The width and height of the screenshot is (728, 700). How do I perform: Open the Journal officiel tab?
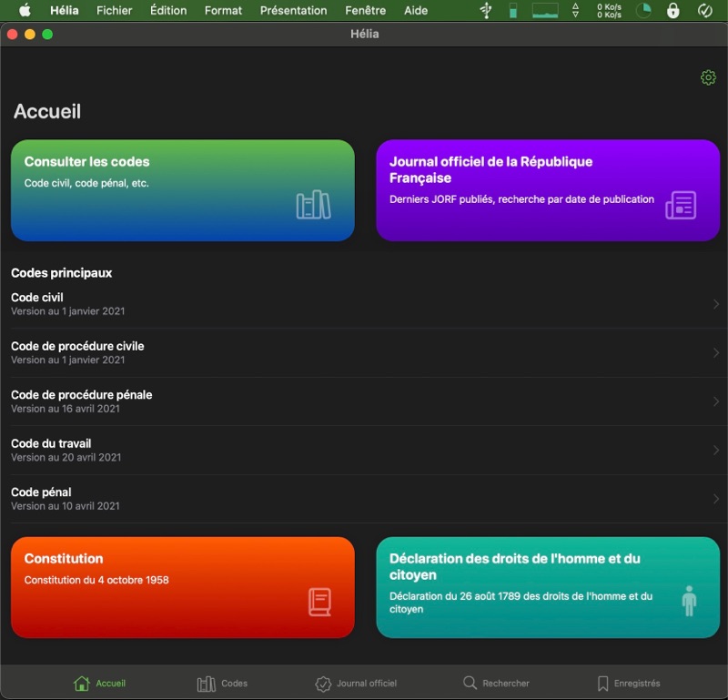pyautogui.click(x=356, y=683)
